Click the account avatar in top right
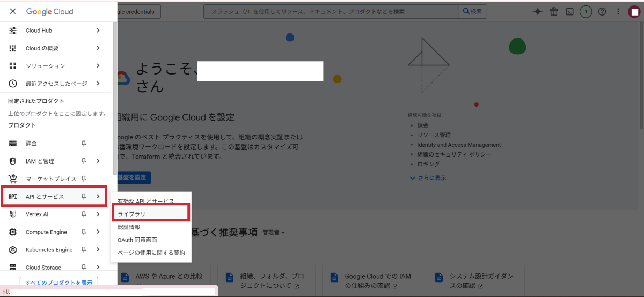 click(634, 12)
